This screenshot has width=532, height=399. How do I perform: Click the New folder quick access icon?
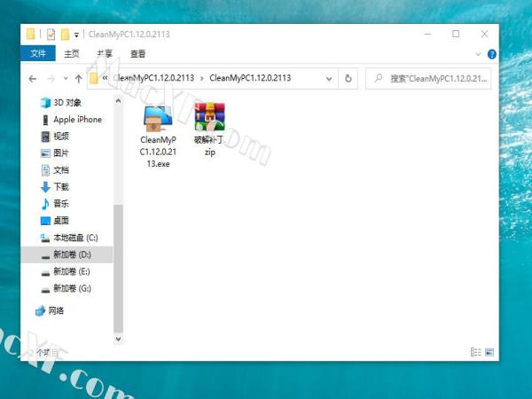65,35
